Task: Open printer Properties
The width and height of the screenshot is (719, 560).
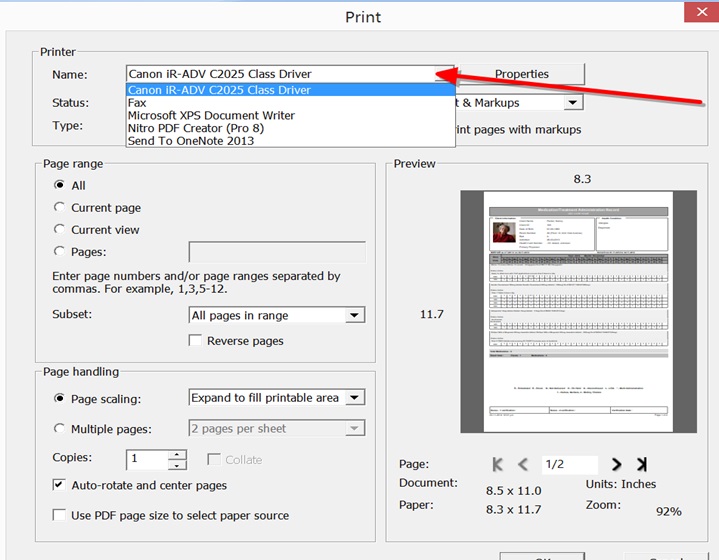Action: [x=521, y=74]
